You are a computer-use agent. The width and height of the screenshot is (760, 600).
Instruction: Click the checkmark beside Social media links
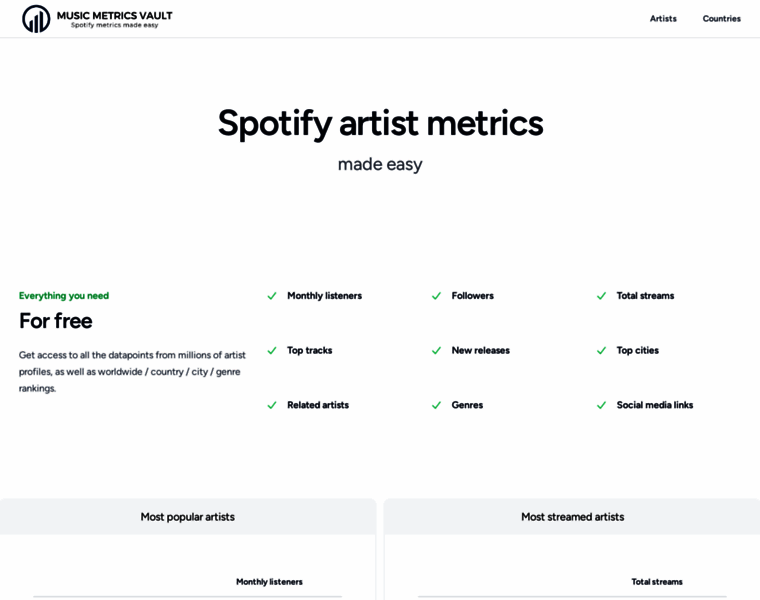tap(601, 405)
